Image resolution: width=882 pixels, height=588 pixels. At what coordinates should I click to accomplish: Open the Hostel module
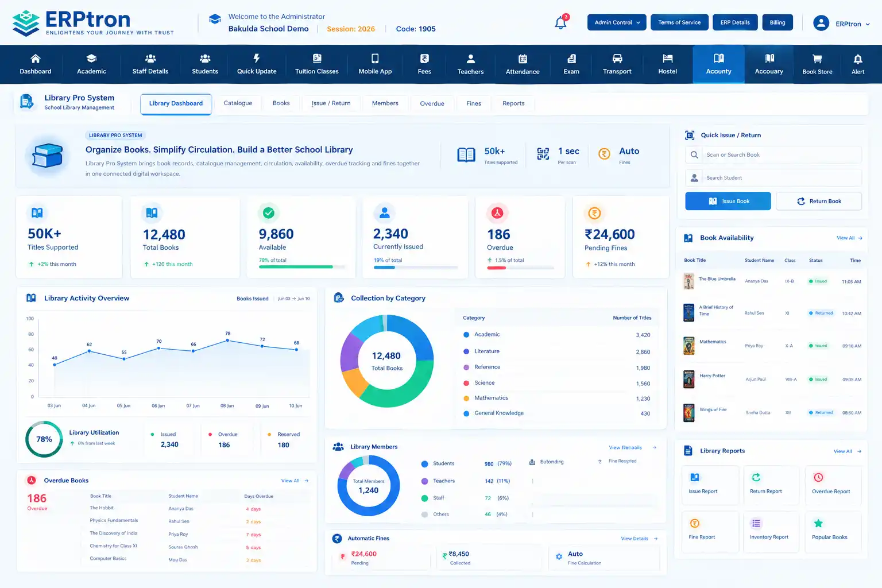(668, 64)
